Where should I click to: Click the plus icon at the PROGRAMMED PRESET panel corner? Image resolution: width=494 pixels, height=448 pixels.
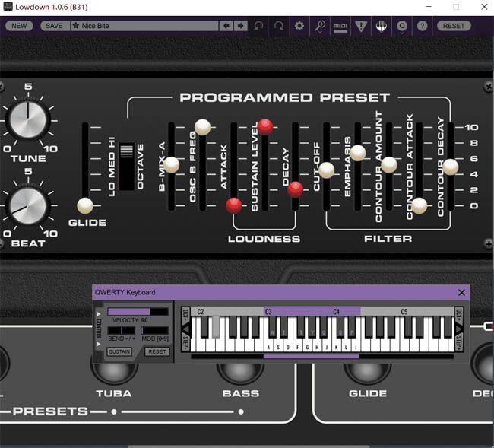489,243
